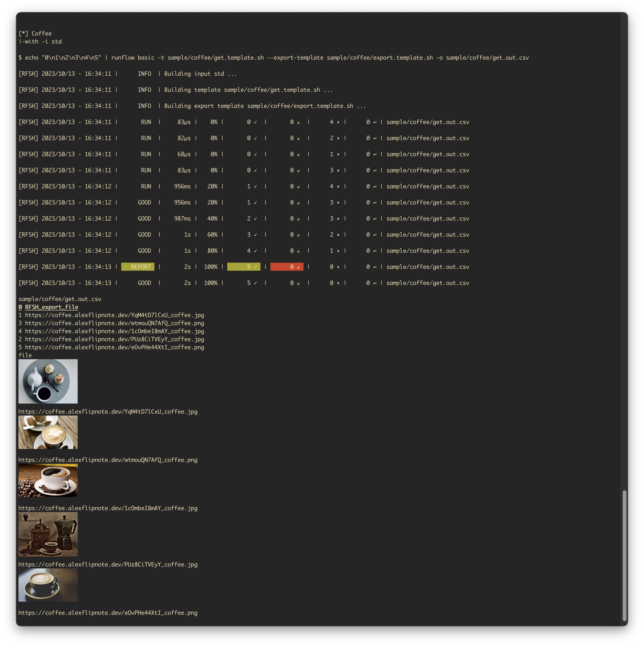Click the sample/coffee/get.out.csv filename above the table

click(x=60, y=299)
